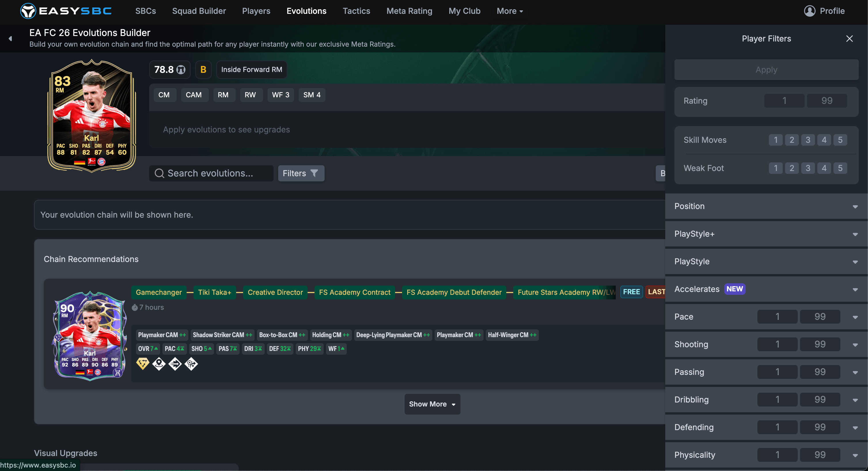Viewport: 868px width, 471px height.
Task: Expand the Accelerates filter section
Action: pyautogui.click(x=766, y=289)
